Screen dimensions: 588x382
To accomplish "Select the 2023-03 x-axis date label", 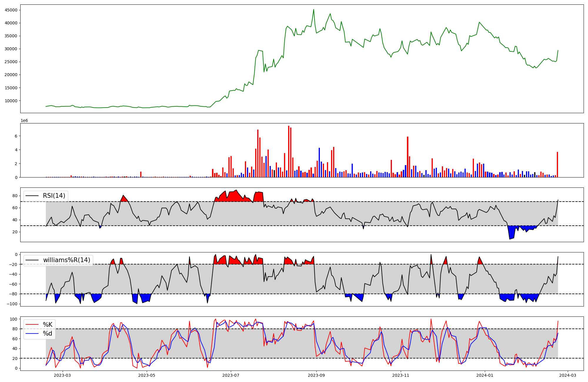I will 62,375.
